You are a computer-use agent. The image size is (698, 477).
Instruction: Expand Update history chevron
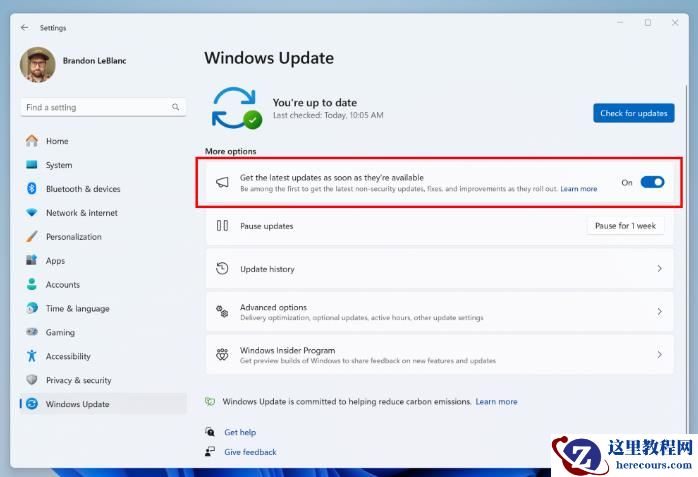(x=659, y=268)
